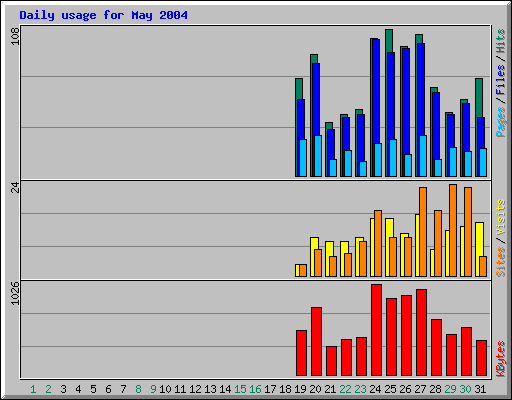
Task: Click day 12 on the x-axis
Action: click(195, 389)
